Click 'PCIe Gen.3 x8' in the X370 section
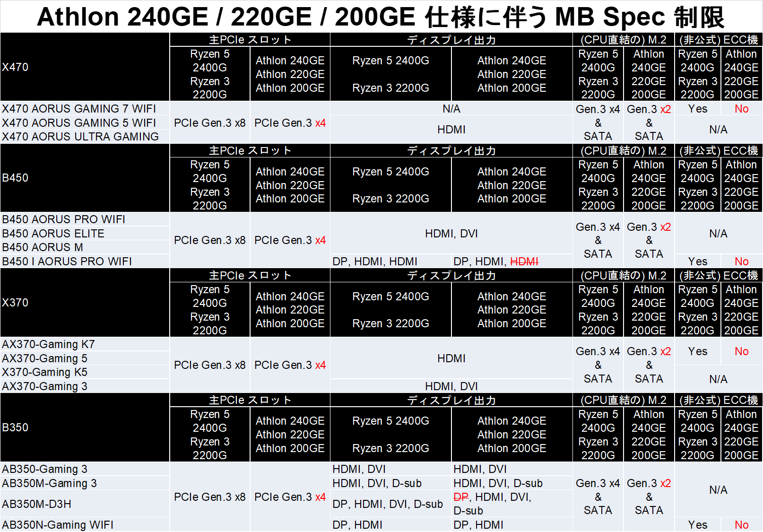Screen dimensions: 763x532 [x=210, y=365]
